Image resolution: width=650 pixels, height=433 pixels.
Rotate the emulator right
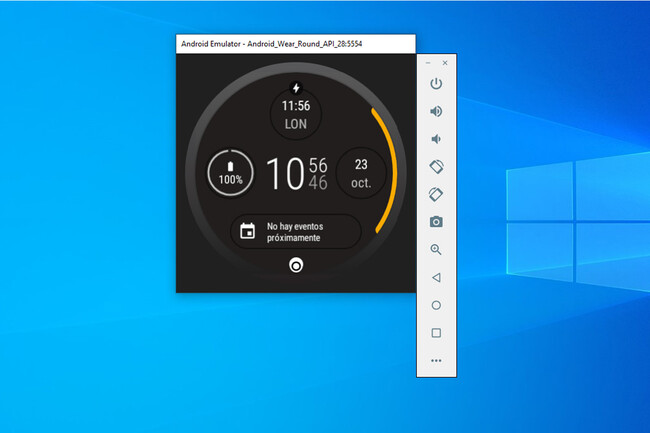[x=436, y=194]
